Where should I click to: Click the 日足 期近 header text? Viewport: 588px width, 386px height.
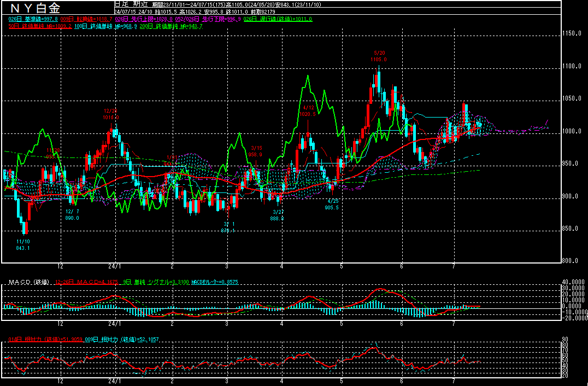[131, 4]
